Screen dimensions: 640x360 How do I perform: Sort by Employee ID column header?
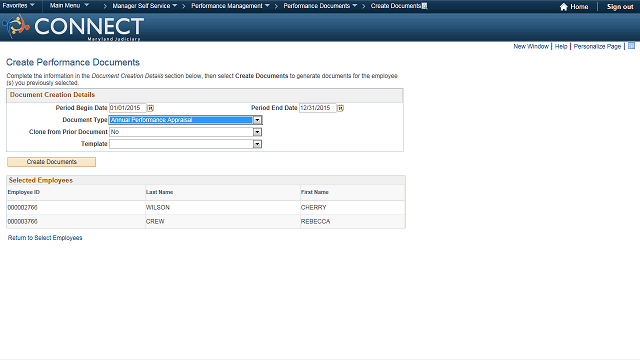point(24,192)
